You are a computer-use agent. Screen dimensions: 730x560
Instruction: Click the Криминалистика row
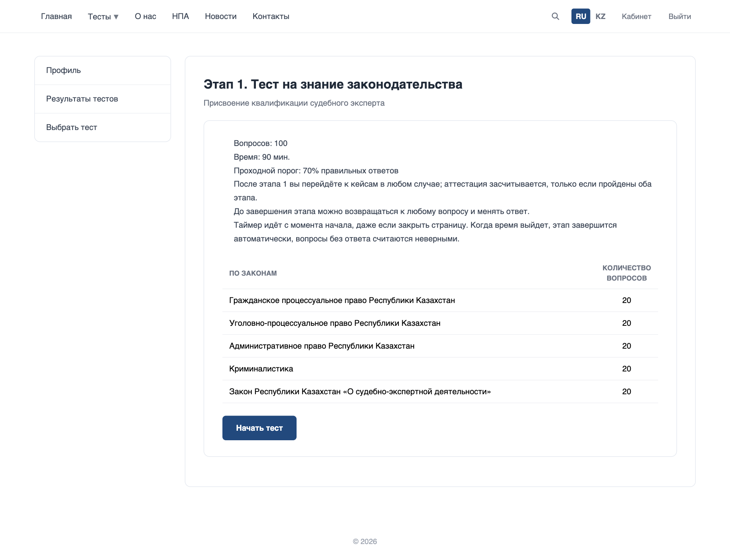(440, 369)
